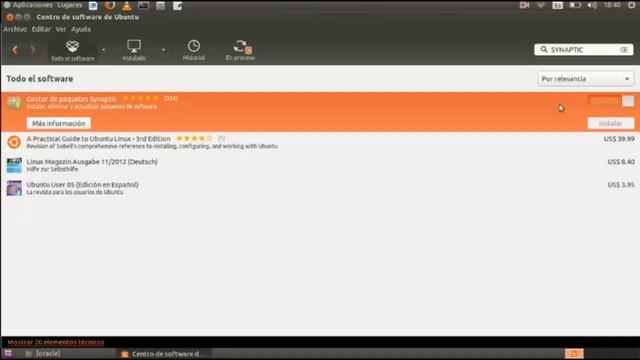Image resolution: width=640 pixels, height=360 pixels.
Task: Open the En proceso view
Action: point(240,51)
